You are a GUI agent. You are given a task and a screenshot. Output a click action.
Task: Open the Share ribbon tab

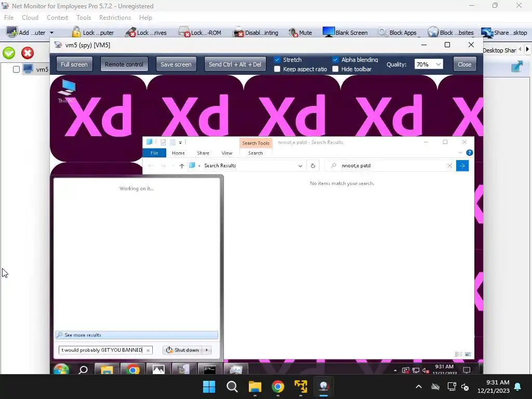coord(203,153)
